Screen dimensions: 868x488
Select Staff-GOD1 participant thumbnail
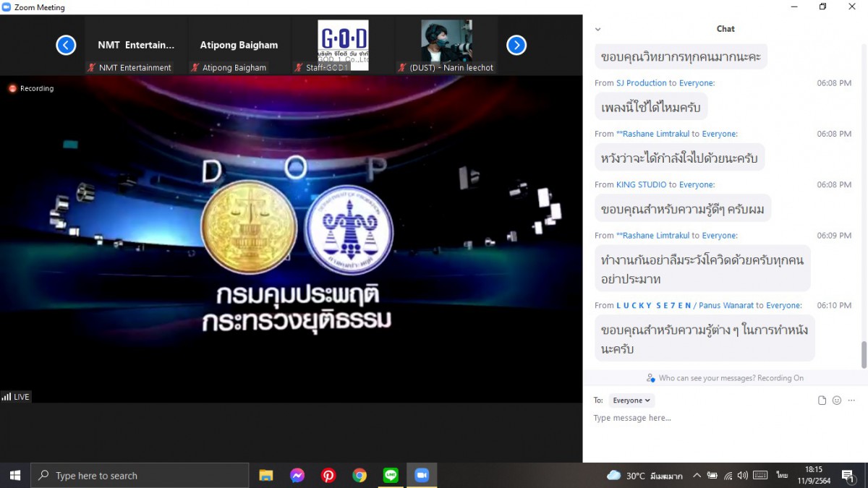343,46
